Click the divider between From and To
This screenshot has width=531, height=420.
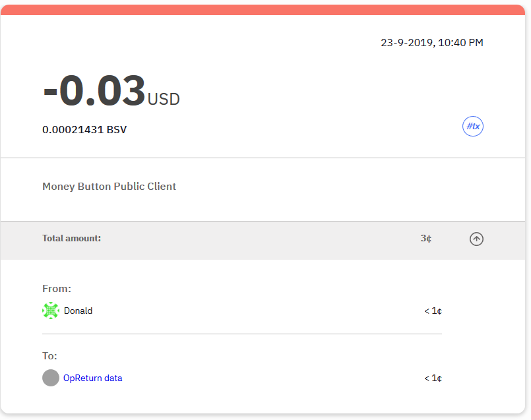(242, 334)
